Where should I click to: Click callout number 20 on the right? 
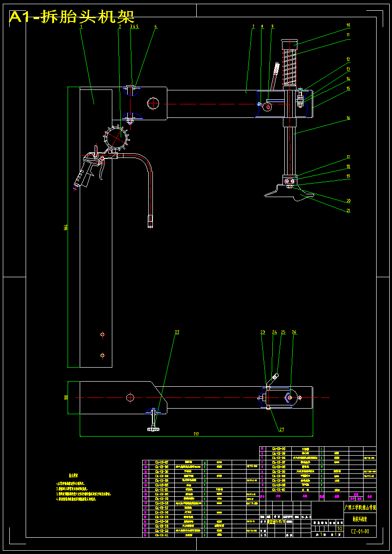coord(348,201)
